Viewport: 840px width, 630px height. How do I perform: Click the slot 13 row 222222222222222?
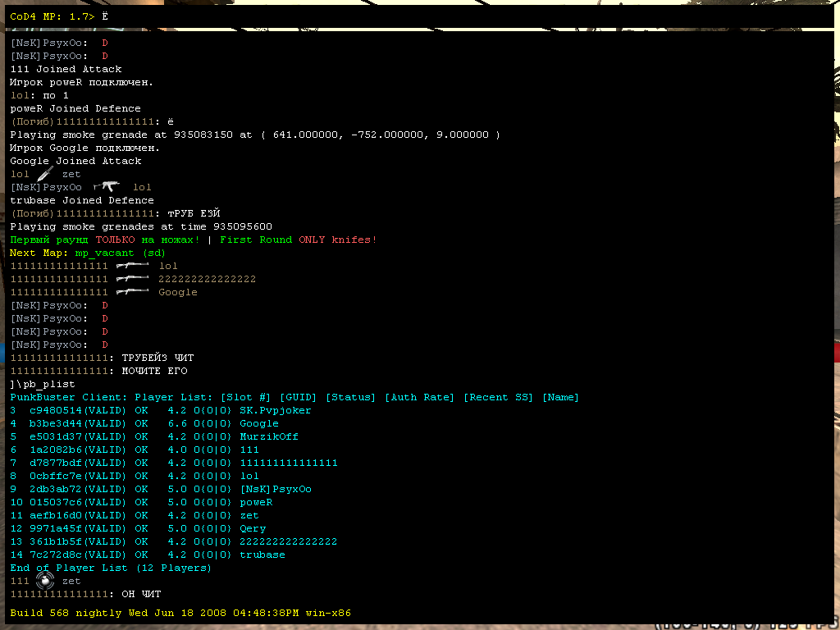click(x=174, y=541)
